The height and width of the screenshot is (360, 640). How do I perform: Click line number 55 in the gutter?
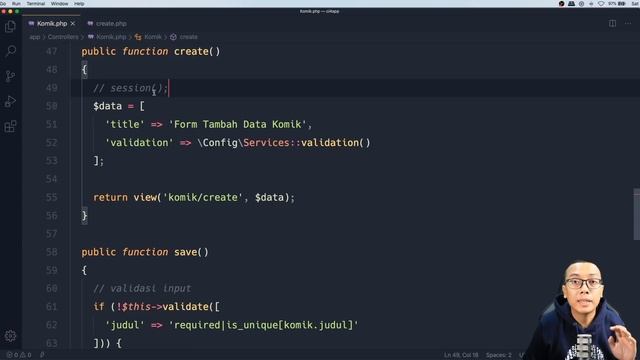click(51, 198)
